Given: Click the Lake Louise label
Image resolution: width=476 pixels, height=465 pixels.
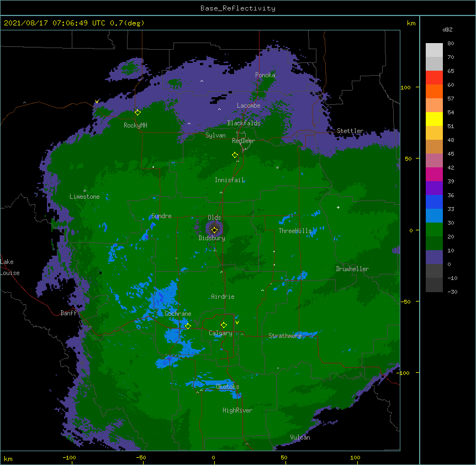Looking at the screenshot, I should 10,267.
